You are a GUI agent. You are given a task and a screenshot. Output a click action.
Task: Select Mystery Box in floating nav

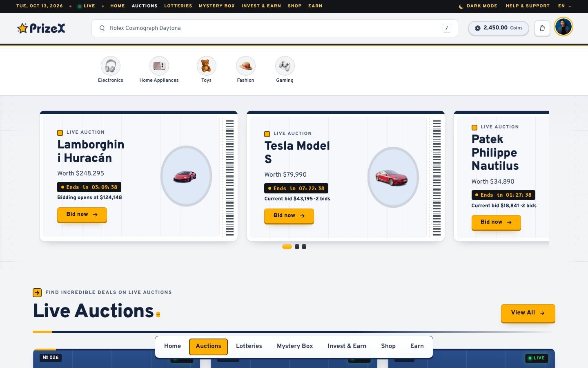[295, 346]
